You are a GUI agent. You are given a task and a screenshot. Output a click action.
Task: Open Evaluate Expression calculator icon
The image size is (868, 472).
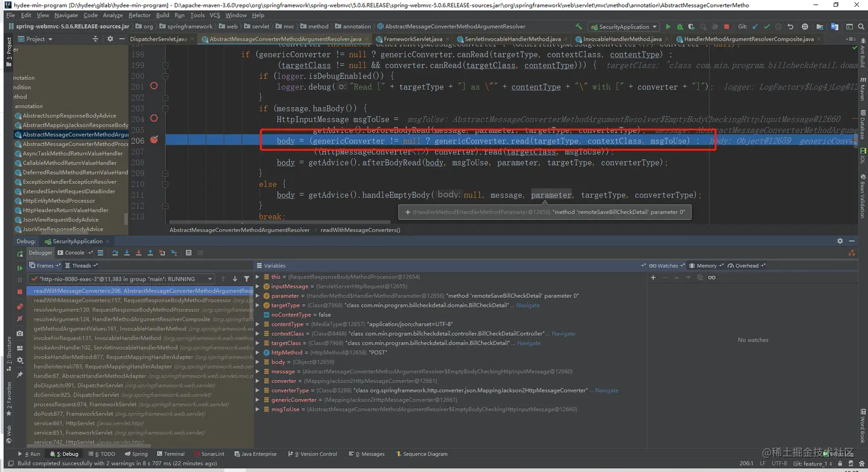(188, 253)
